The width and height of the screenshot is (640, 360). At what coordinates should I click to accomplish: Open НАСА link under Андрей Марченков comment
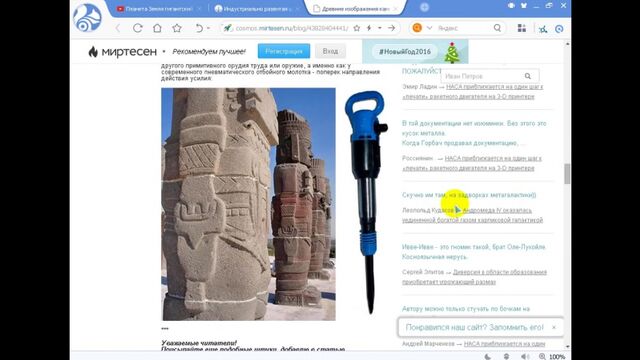point(504,344)
